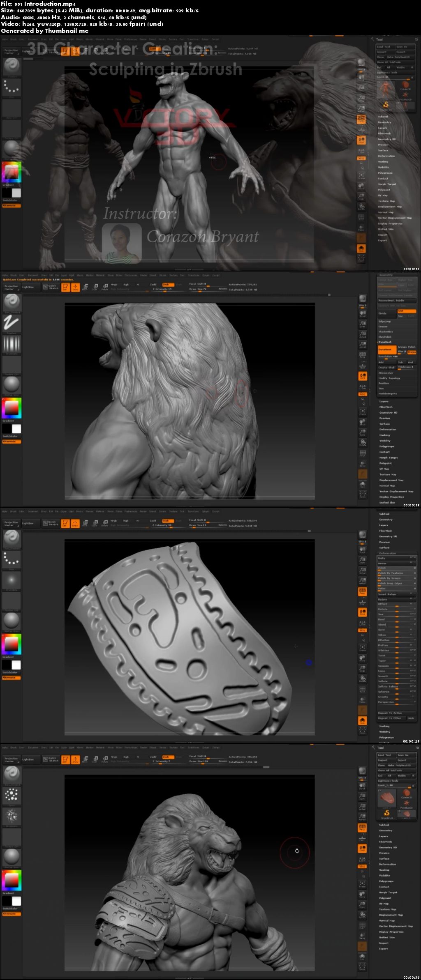Screen dimensions: 421x980
Task: Expand the ClayPolish section
Action: coord(385,337)
